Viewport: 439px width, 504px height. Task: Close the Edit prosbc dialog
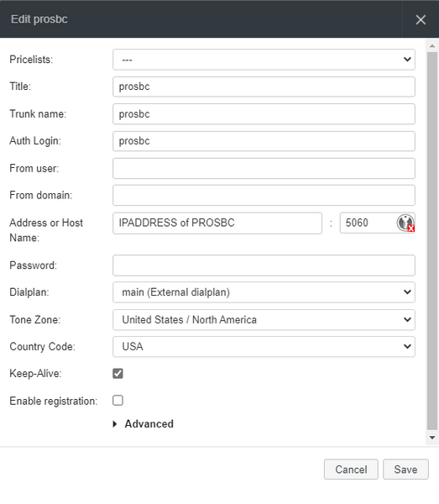(x=421, y=19)
